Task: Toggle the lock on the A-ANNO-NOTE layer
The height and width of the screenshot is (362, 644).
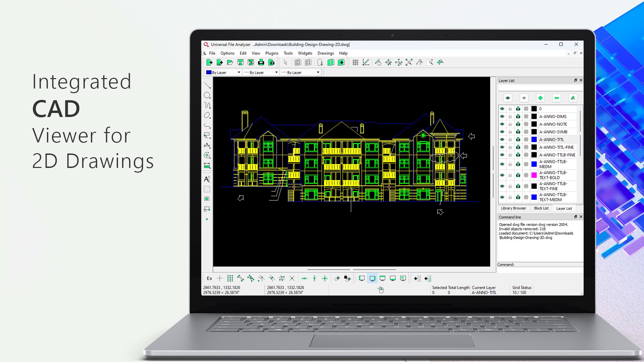Action: pos(510,124)
